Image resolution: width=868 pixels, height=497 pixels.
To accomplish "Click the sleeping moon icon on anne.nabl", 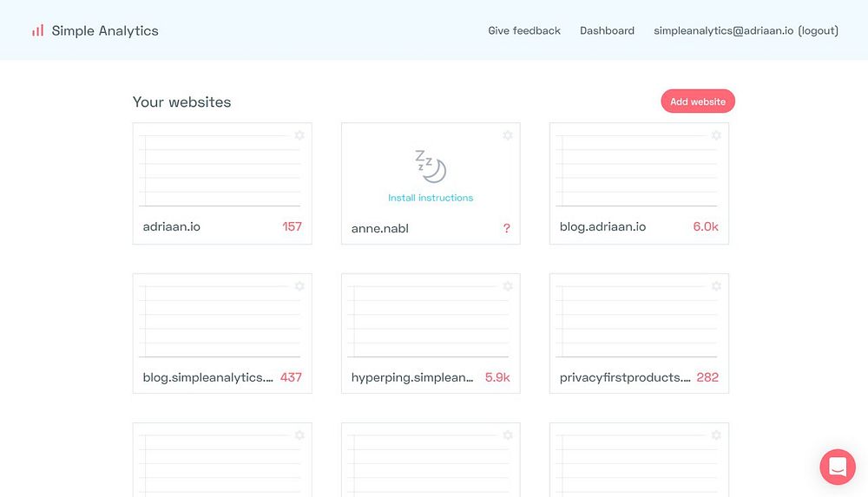I will [x=431, y=166].
